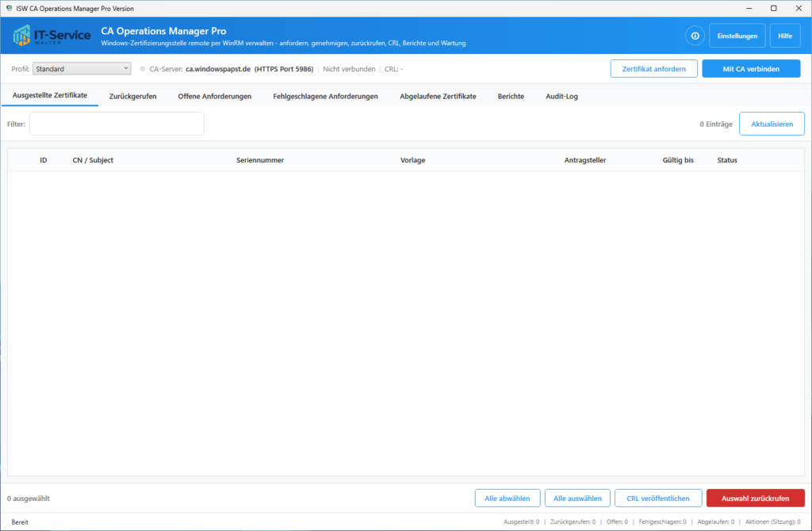Sort by CN / Subject column header
Image resolution: width=812 pixels, height=531 pixels.
click(x=93, y=160)
